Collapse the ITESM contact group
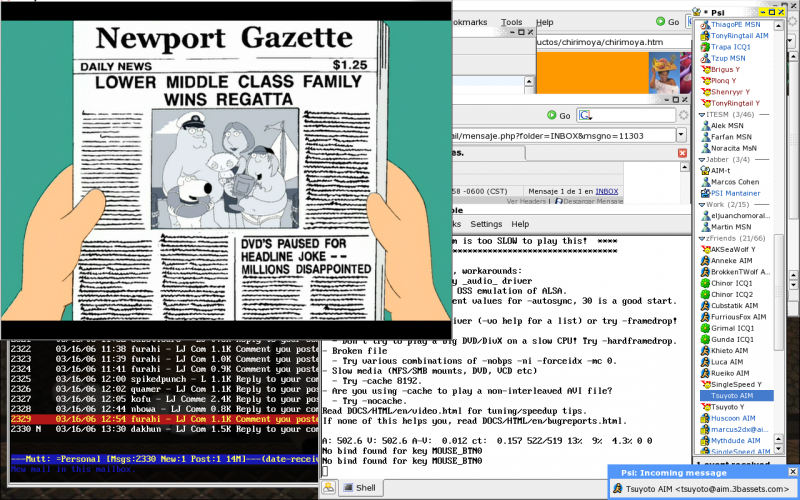Screen dimensions: 800x500 pos(700,114)
